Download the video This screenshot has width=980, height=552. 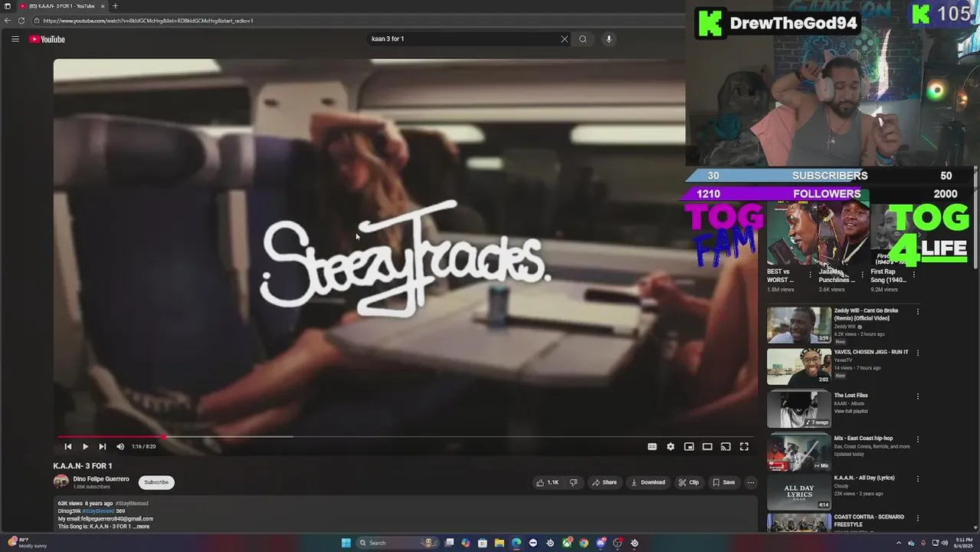coord(647,482)
